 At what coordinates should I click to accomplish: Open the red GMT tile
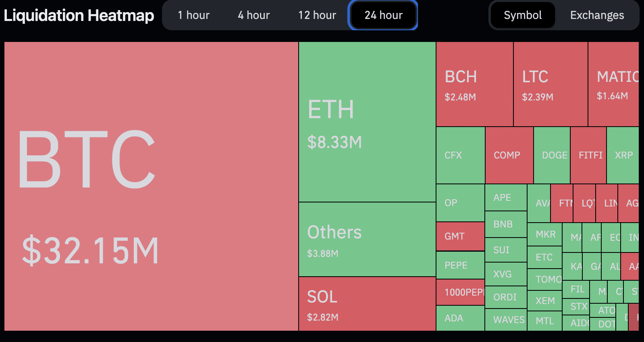pos(460,236)
